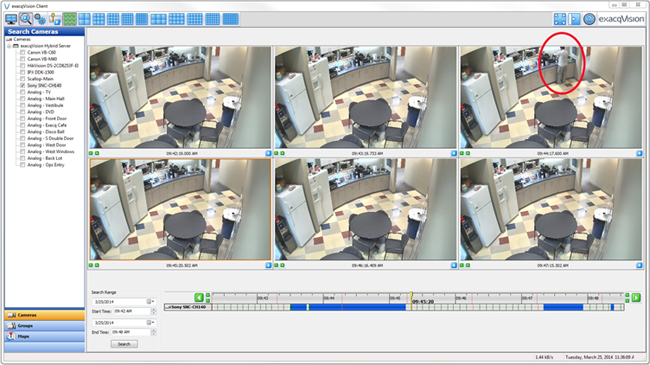Open the Config setup gear icon
This screenshot has height=365, width=650.
click(40, 19)
